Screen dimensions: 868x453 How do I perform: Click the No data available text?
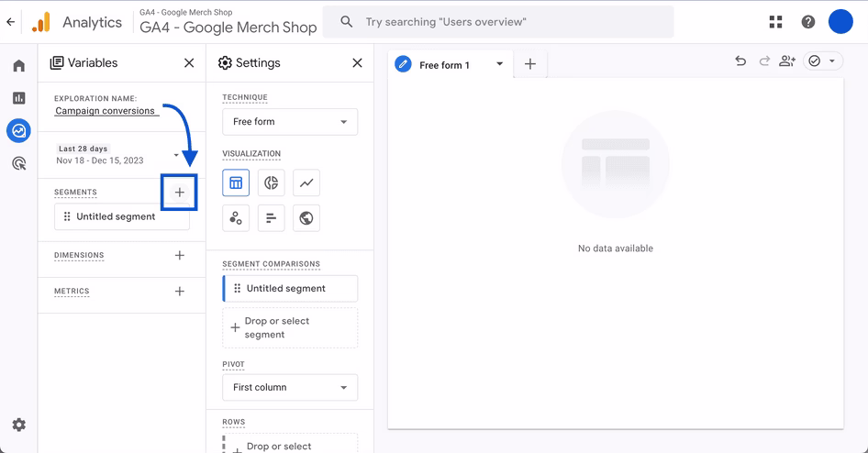pyautogui.click(x=616, y=249)
